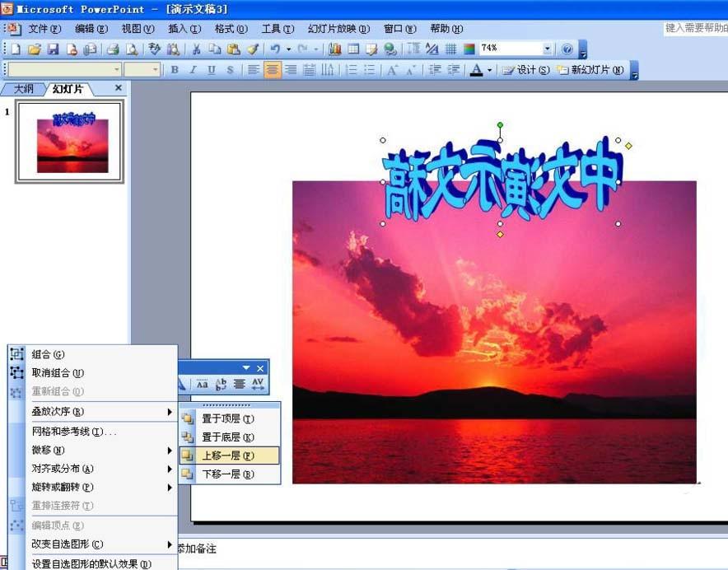Select the WordArt same letter heights icon
Screen dimensions: 728x570
(x=203, y=384)
